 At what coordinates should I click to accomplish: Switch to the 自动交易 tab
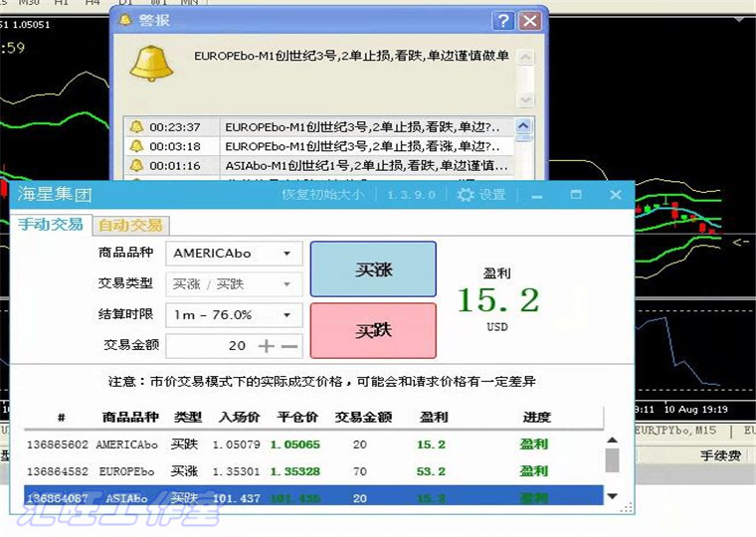[130, 225]
